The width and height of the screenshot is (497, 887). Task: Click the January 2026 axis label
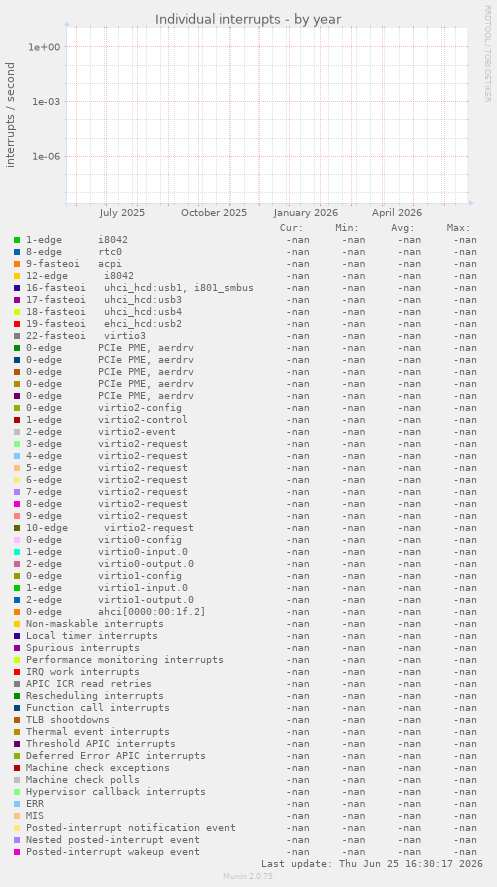pyautogui.click(x=306, y=213)
